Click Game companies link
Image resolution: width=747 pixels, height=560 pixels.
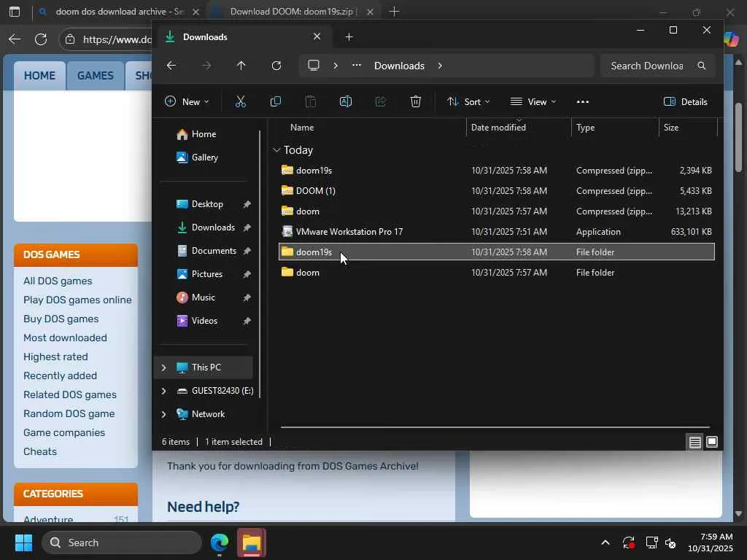(64, 433)
